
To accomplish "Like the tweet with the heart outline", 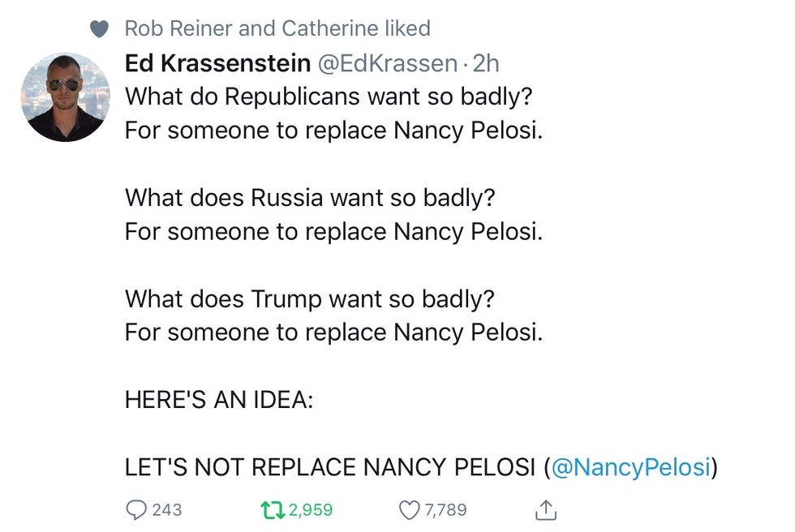I will pos(410,509).
